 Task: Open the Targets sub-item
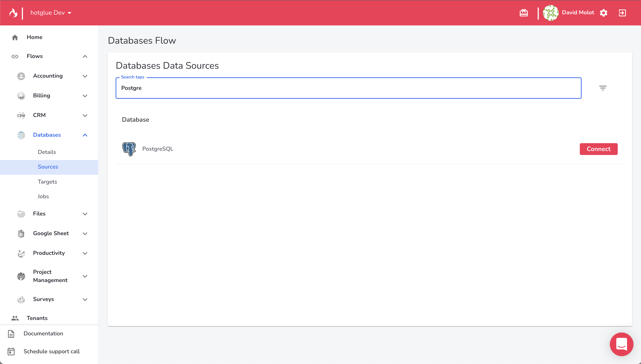pos(47,182)
